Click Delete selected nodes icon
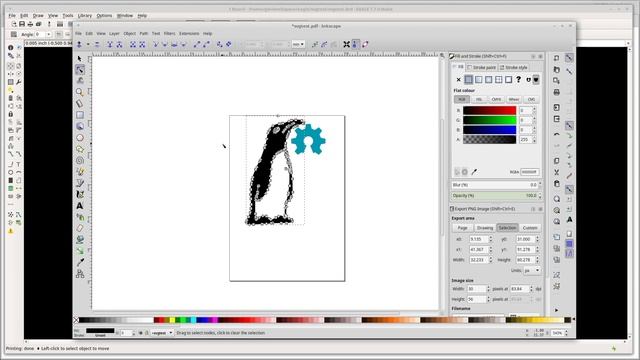The width and height of the screenshot is (640, 360). 97,44
